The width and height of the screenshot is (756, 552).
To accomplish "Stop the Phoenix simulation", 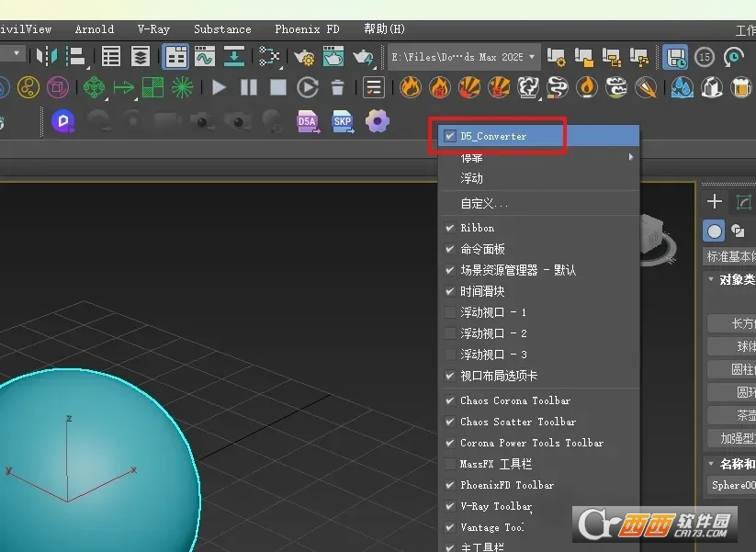I will click(278, 88).
